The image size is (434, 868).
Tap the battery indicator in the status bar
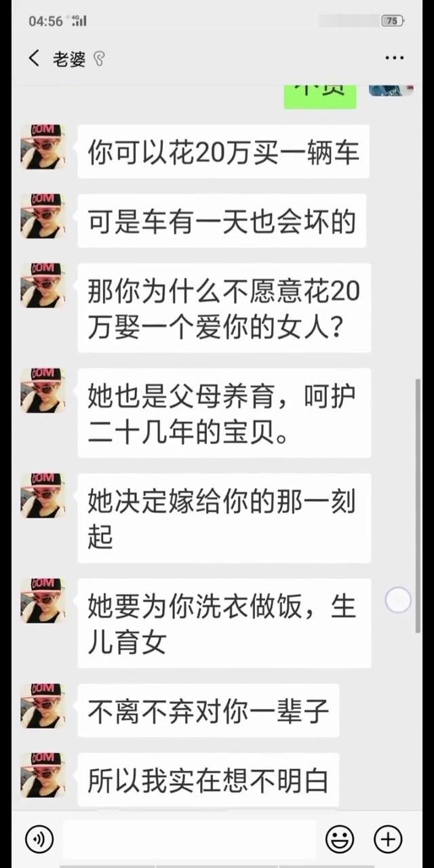point(391,21)
